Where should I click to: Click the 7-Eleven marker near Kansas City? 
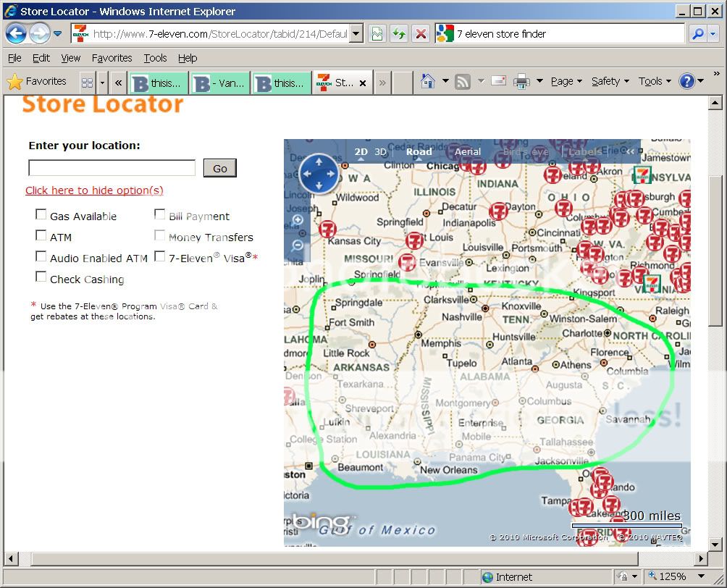[328, 229]
